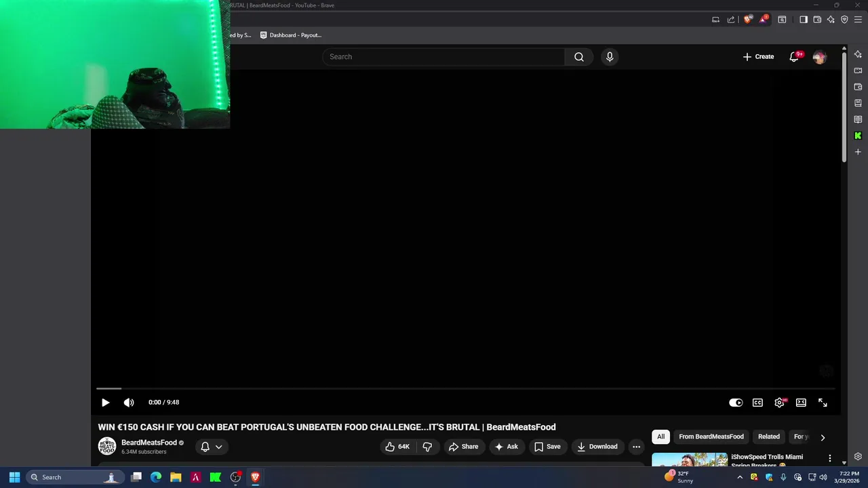Submit search with magnifier button
The image size is (868, 488).
tap(579, 57)
